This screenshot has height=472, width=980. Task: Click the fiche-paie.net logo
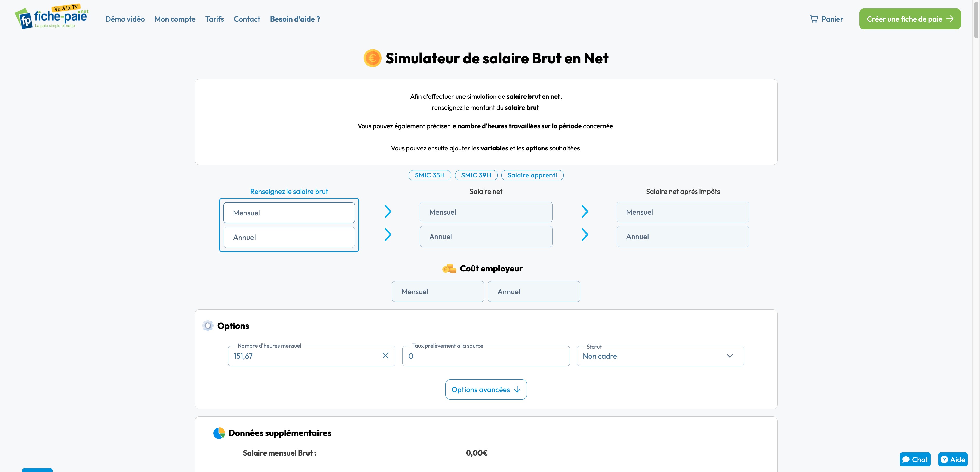tap(51, 17)
